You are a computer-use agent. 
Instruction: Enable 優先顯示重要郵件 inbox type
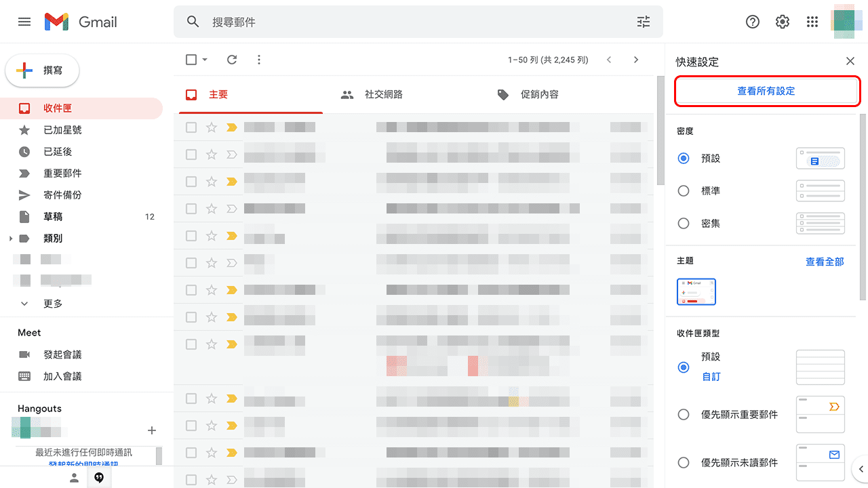click(x=684, y=414)
